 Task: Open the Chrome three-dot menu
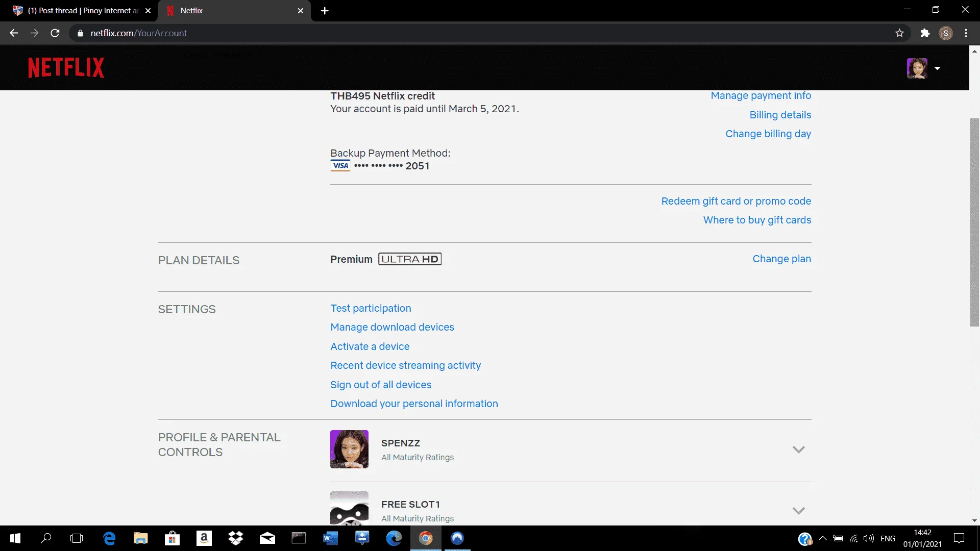(x=966, y=33)
